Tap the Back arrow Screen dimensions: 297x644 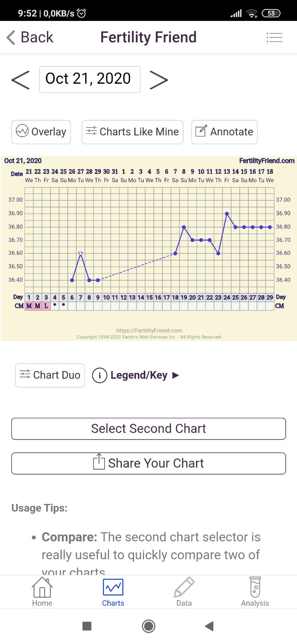(30, 37)
